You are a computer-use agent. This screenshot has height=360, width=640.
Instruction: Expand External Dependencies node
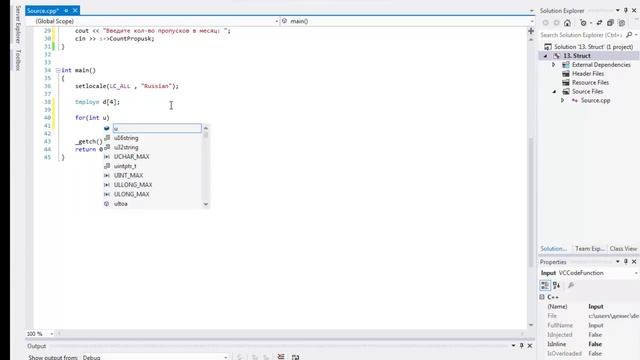[x=554, y=65]
